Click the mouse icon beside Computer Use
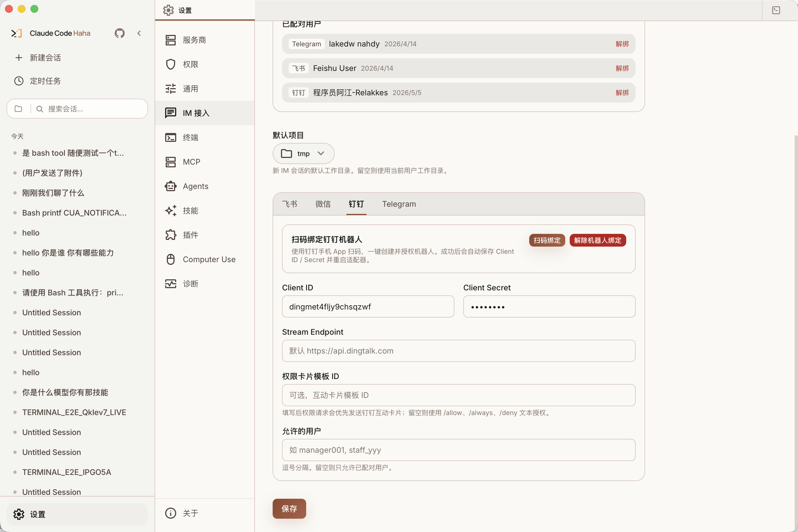 click(170, 259)
